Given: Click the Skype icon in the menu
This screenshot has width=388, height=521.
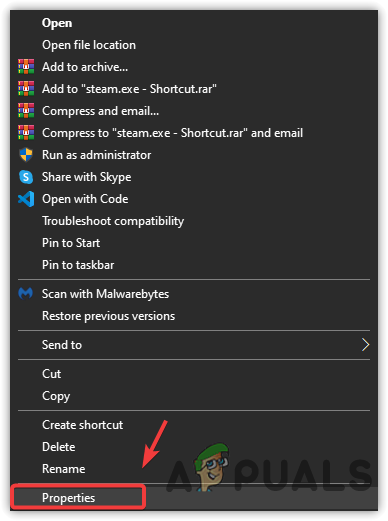Looking at the screenshot, I should tap(26, 177).
